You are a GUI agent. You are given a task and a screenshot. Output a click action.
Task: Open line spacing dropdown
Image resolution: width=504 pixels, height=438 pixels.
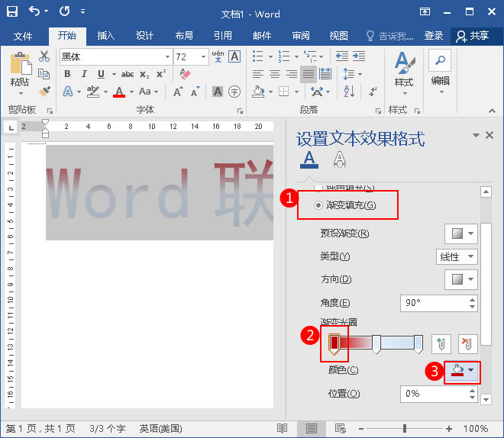(x=353, y=74)
